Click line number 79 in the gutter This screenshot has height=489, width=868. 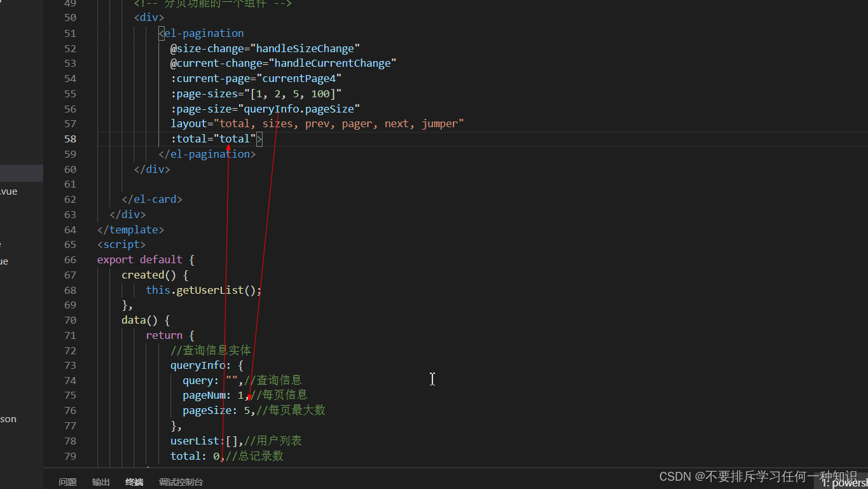click(x=70, y=456)
